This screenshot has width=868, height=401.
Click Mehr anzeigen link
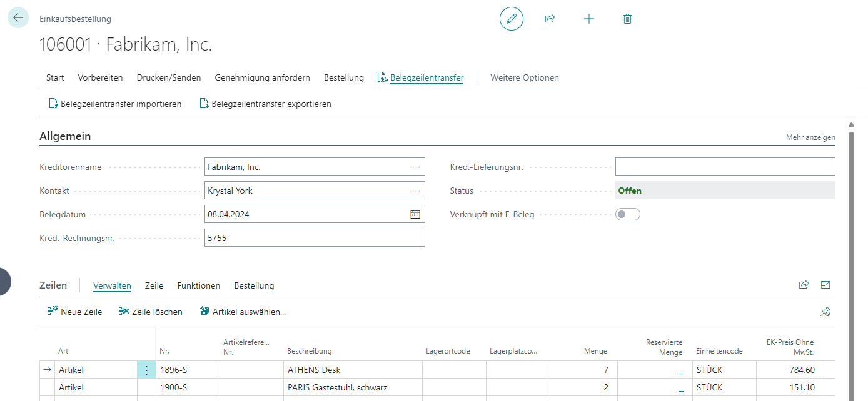coord(810,137)
